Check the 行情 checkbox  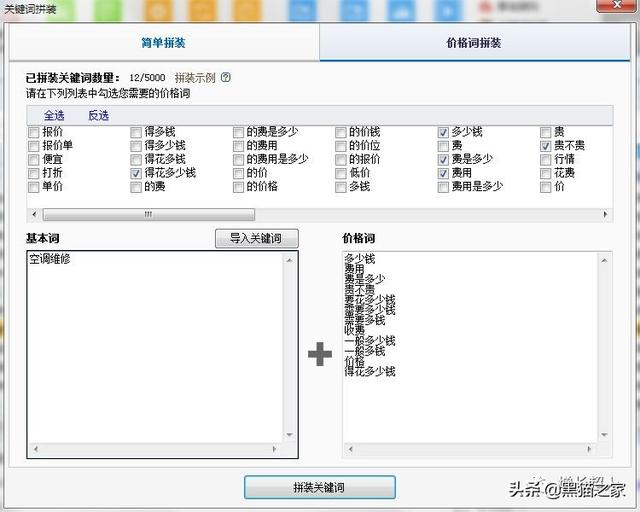(546, 159)
